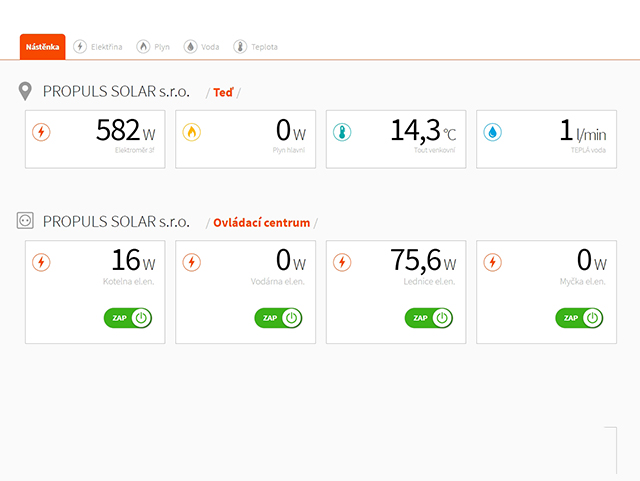
Task: Click the power socket icon beside Ovládací centrum heading
Action: pos(26,221)
